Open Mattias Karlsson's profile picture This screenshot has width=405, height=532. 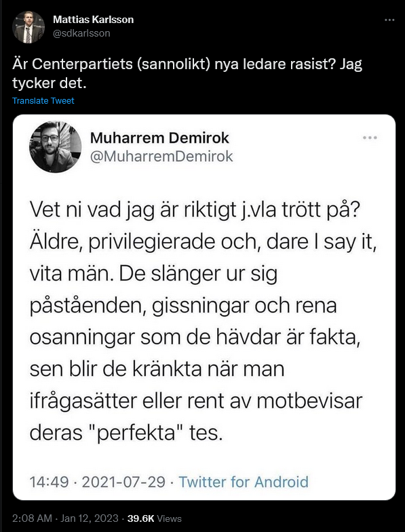point(28,27)
